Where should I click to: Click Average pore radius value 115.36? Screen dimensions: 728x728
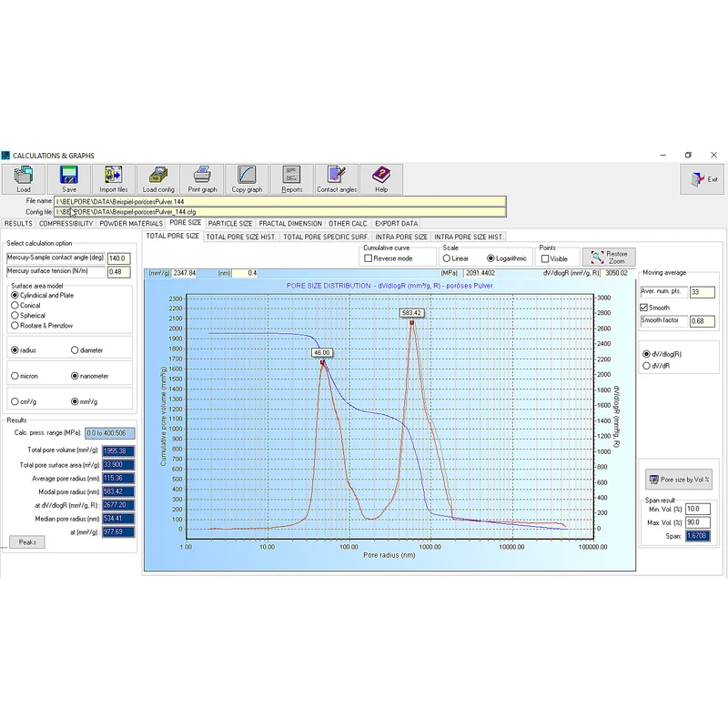[118, 479]
